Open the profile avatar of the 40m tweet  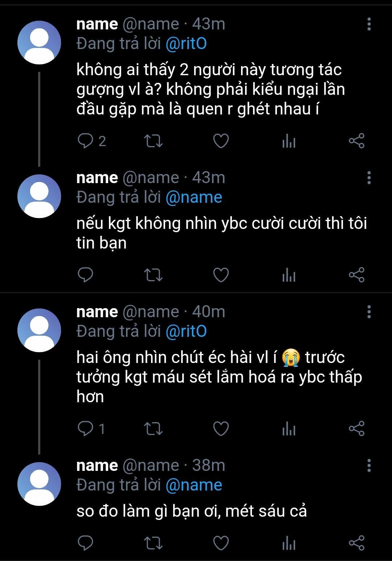pos(39,330)
